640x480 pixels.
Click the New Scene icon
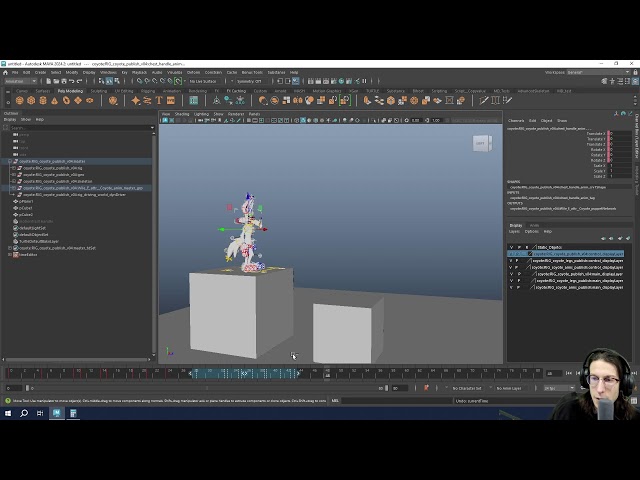48,81
